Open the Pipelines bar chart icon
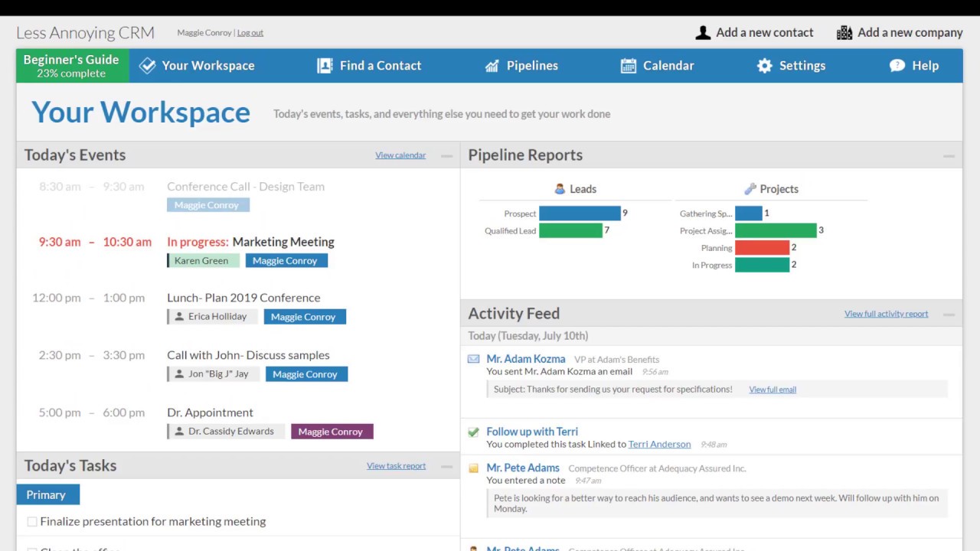 (492, 65)
